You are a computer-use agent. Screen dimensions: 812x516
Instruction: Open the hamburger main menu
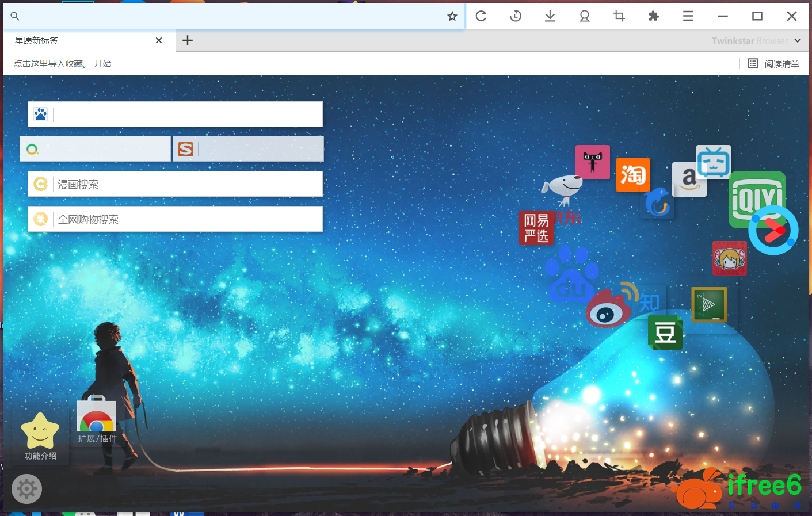[x=688, y=16]
